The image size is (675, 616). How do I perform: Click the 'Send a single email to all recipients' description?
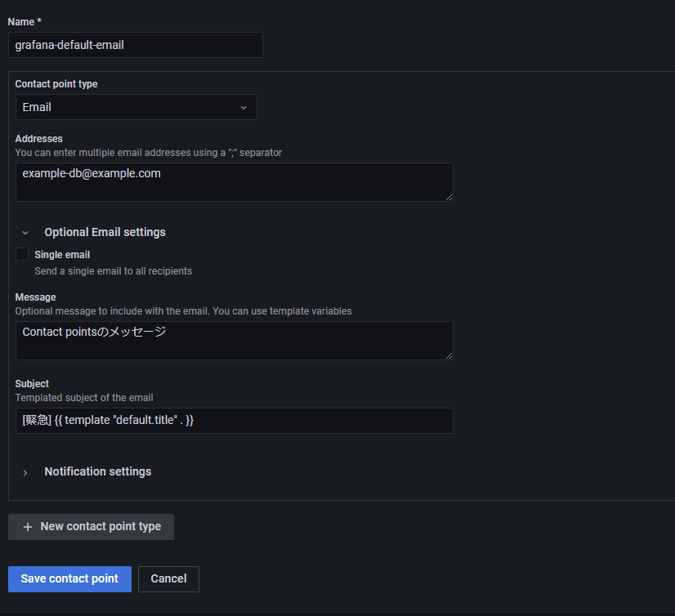[x=114, y=271]
